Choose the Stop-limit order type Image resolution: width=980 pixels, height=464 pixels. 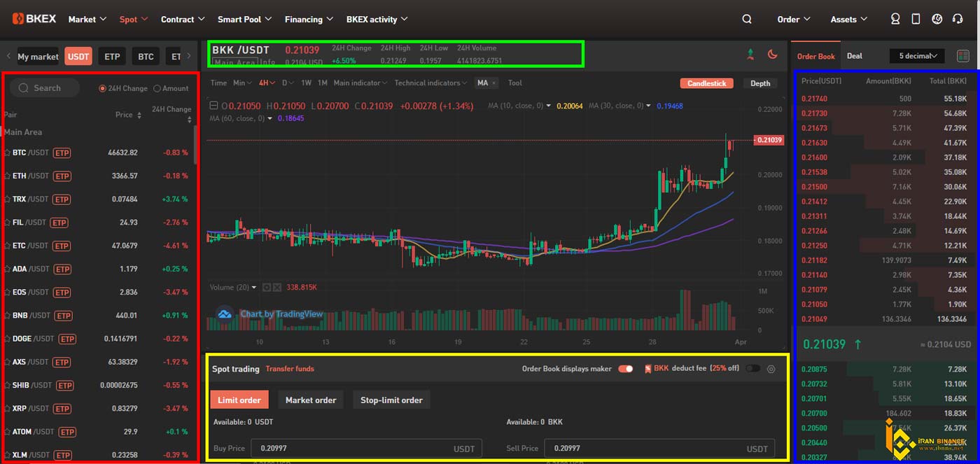[391, 400]
